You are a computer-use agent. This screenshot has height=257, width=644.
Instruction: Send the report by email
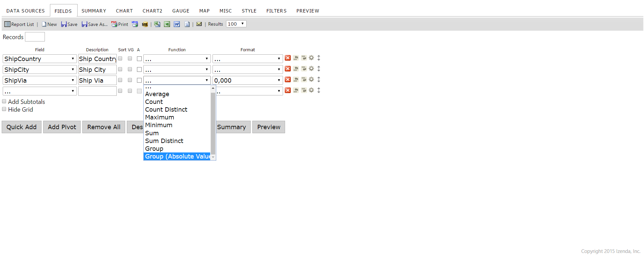199,24
